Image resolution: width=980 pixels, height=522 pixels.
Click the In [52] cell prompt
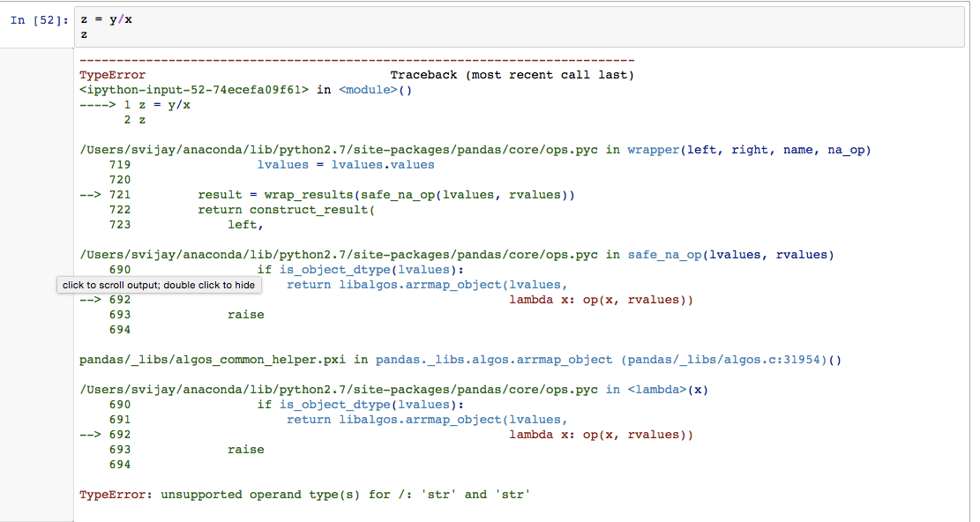click(x=36, y=19)
